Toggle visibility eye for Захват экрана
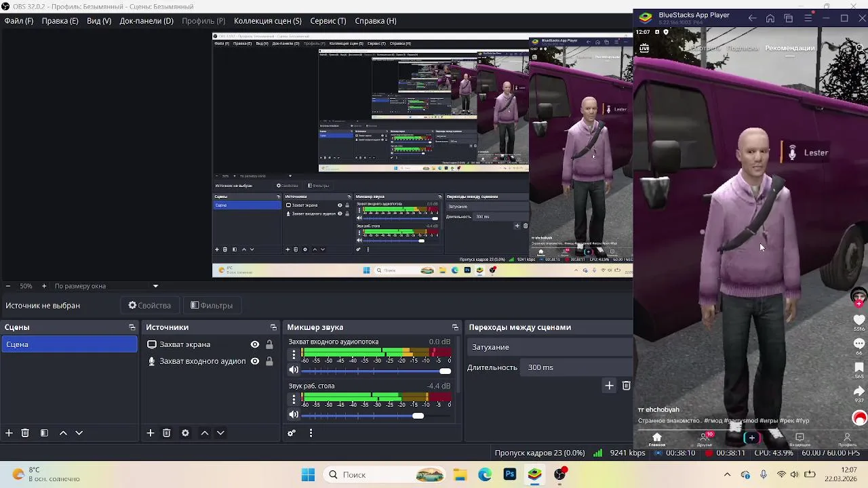The width and height of the screenshot is (868, 488). pos(255,344)
